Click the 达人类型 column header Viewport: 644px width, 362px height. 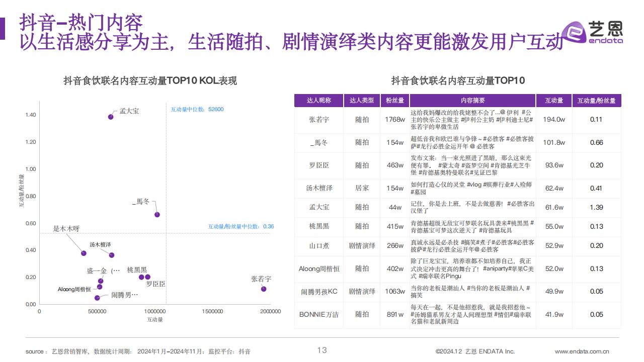click(362, 101)
